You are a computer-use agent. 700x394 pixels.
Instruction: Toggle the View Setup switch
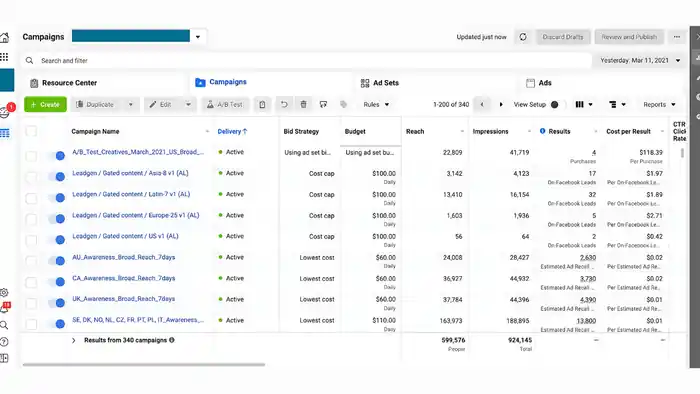coord(554,104)
